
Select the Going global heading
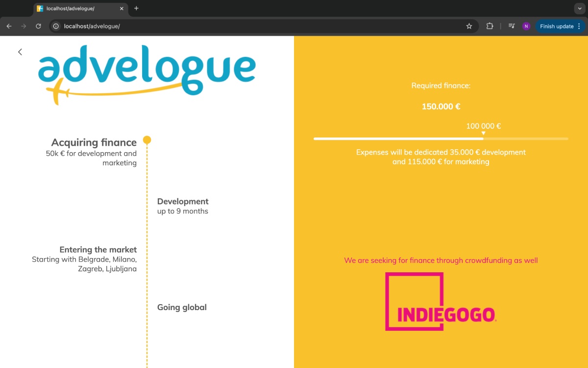(x=182, y=307)
